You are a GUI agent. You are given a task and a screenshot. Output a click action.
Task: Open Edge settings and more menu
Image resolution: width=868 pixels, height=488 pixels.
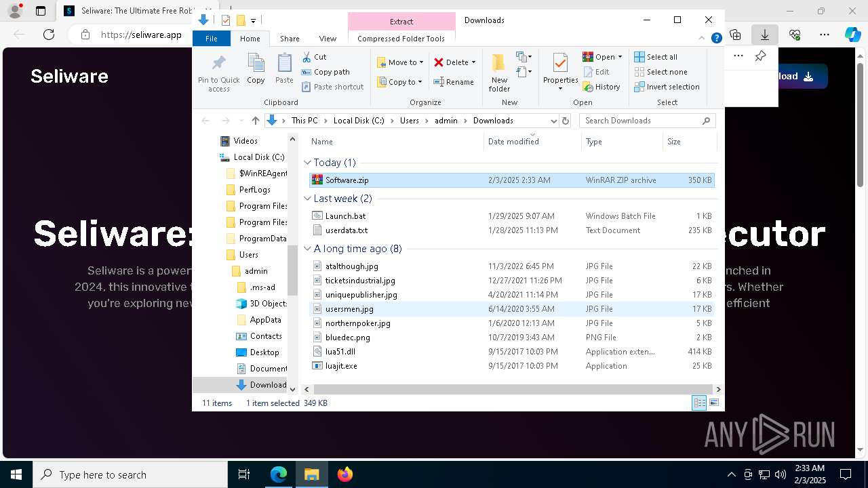(825, 35)
